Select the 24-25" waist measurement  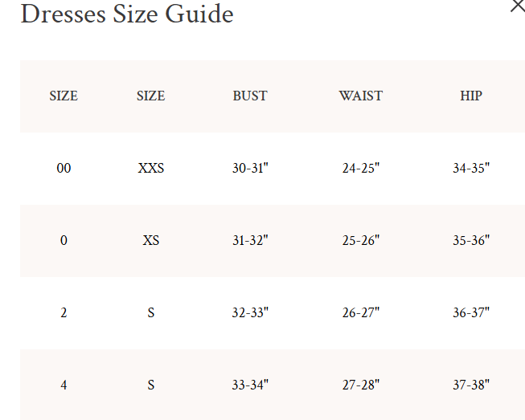(360, 168)
